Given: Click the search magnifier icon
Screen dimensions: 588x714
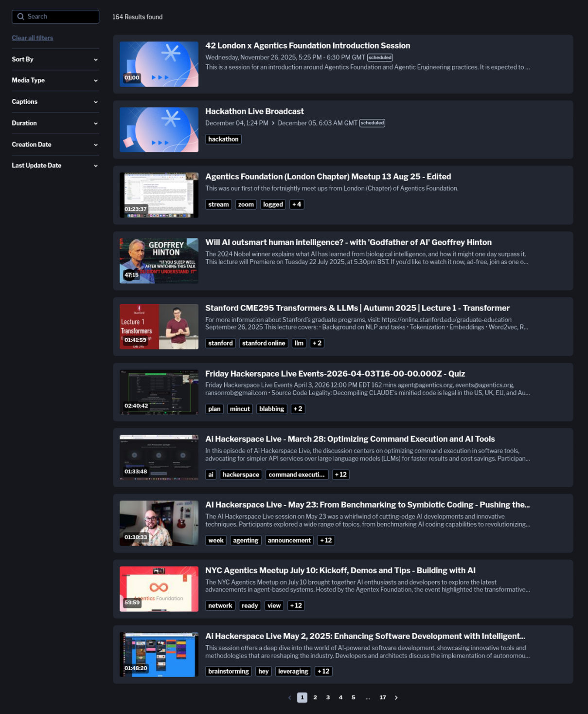Looking at the screenshot, I should coord(20,17).
